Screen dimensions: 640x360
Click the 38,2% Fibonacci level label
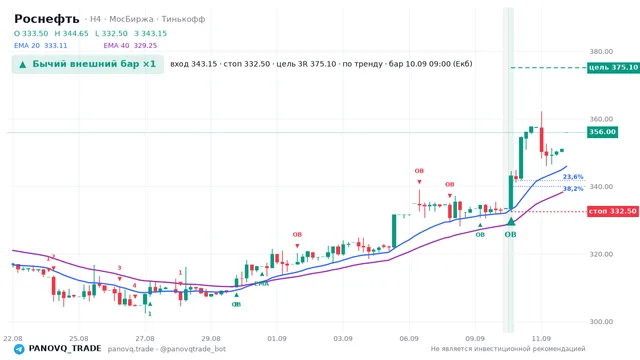point(573,189)
